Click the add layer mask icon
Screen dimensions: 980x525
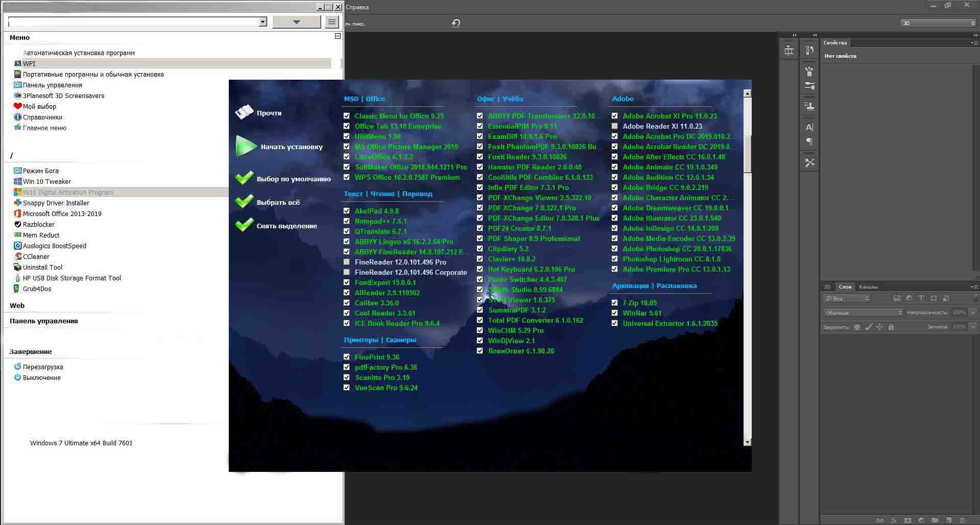(x=907, y=520)
